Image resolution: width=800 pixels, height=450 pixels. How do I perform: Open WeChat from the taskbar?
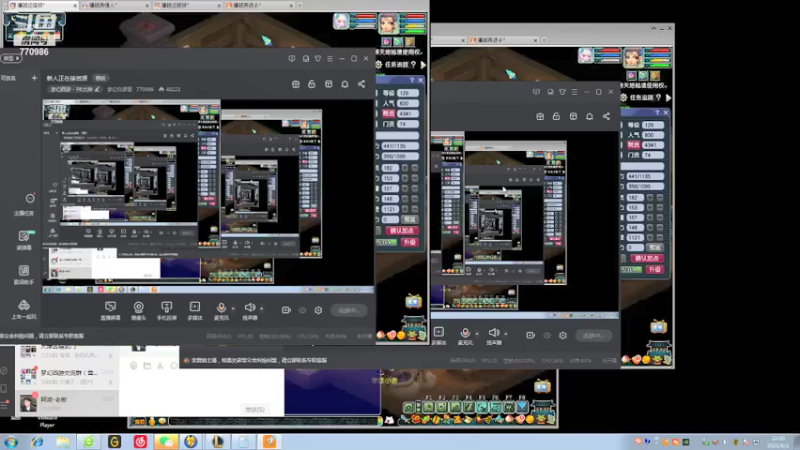tap(166, 442)
